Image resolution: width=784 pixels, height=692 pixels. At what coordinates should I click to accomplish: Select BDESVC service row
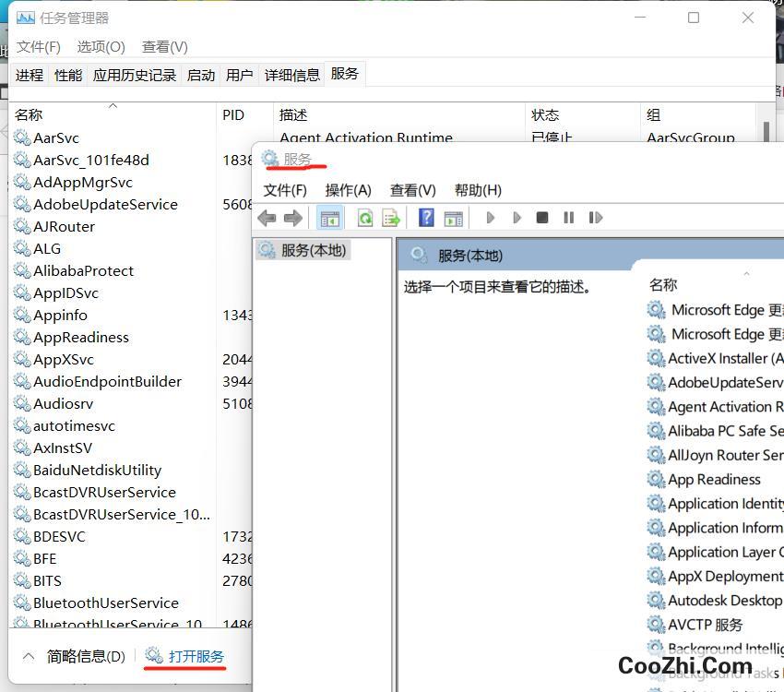60,536
